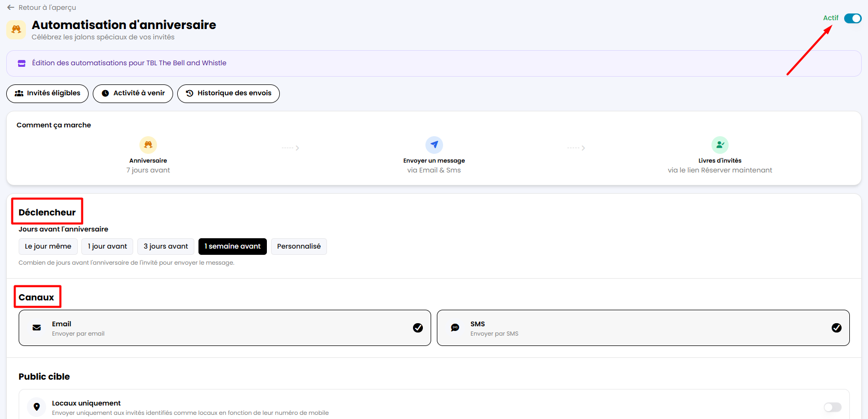
Task: Open Historique des envois
Action: click(229, 94)
